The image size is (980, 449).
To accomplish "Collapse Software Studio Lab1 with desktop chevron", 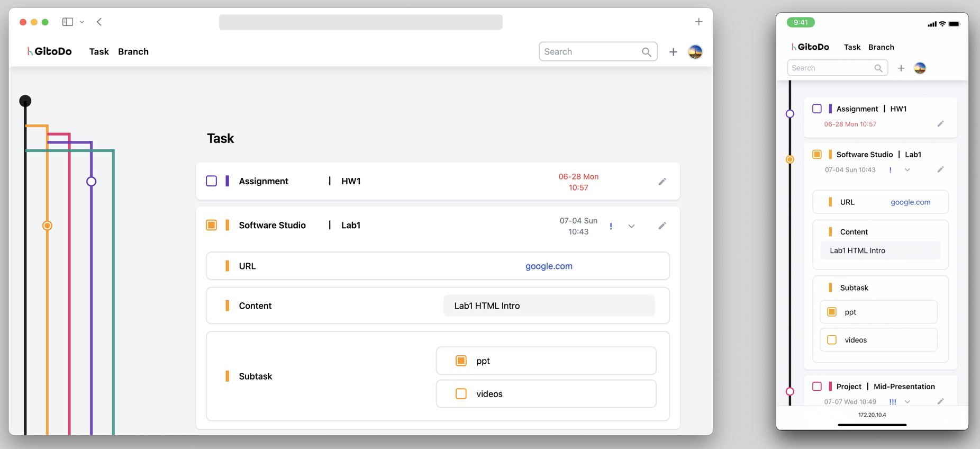I will click(631, 227).
